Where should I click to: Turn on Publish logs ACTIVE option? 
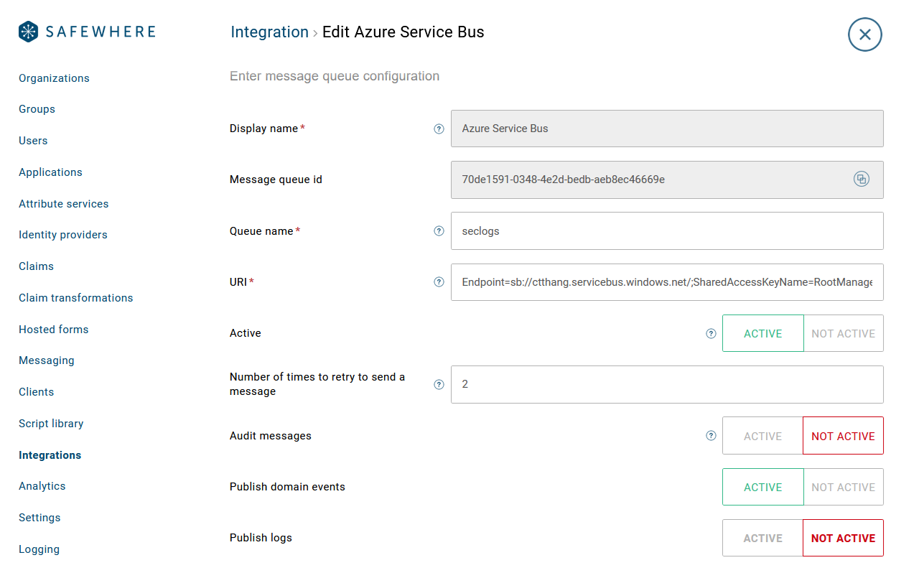[762, 538]
